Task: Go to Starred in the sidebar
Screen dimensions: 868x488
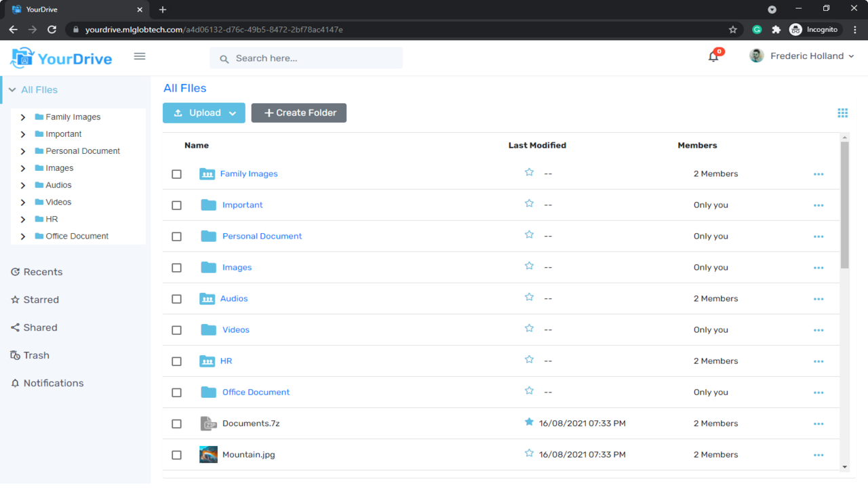Action: (x=41, y=300)
